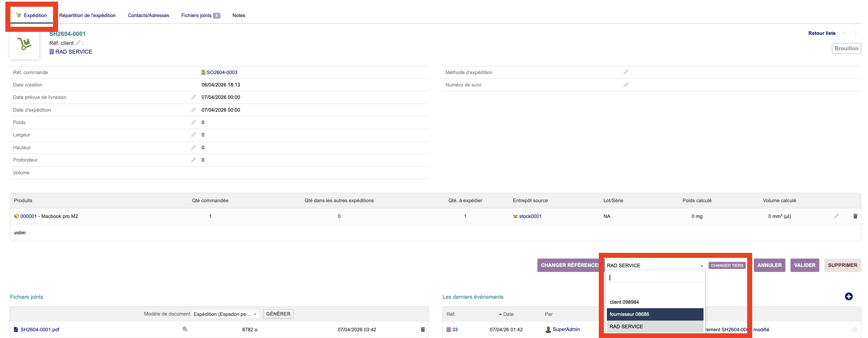Viewport: 868px width, 338px height.
Task: Edit the Réf. client with pencil icon
Action: [78, 43]
